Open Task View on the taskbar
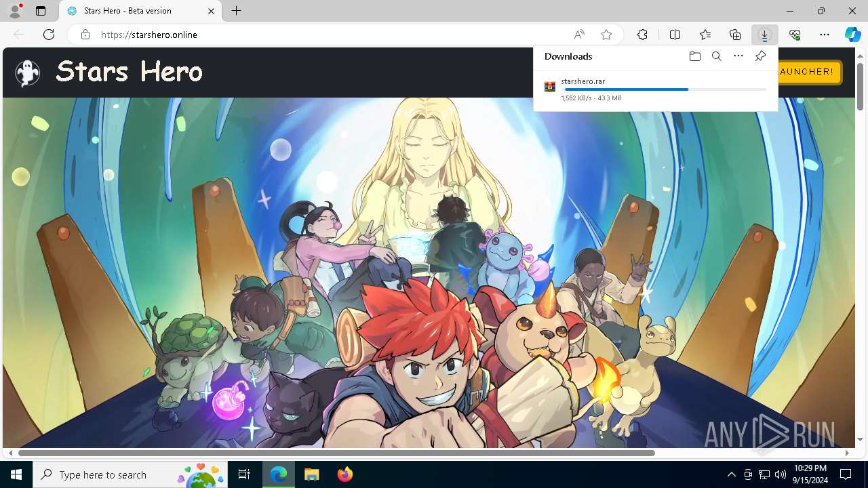The width and height of the screenshot is (868, 488). pyautogui.click(x=245, y=474)
